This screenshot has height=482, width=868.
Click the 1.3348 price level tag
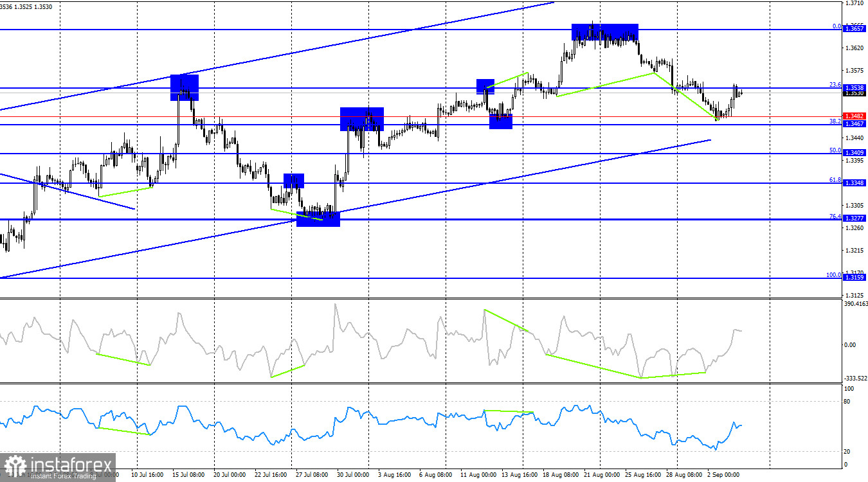click(x=854, y=183)
